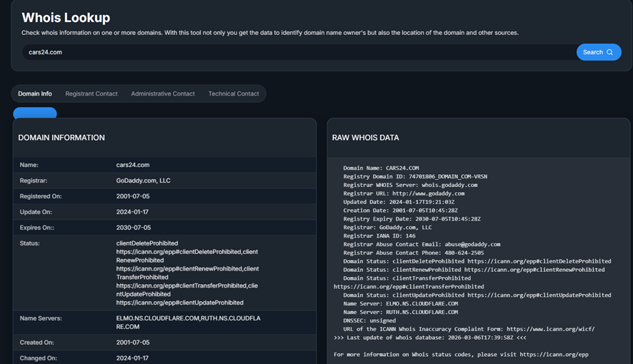
Task: Click raw Name Server: RUTH.NS.CLOUDFLARE.COM line
Action: pos(401,312)
